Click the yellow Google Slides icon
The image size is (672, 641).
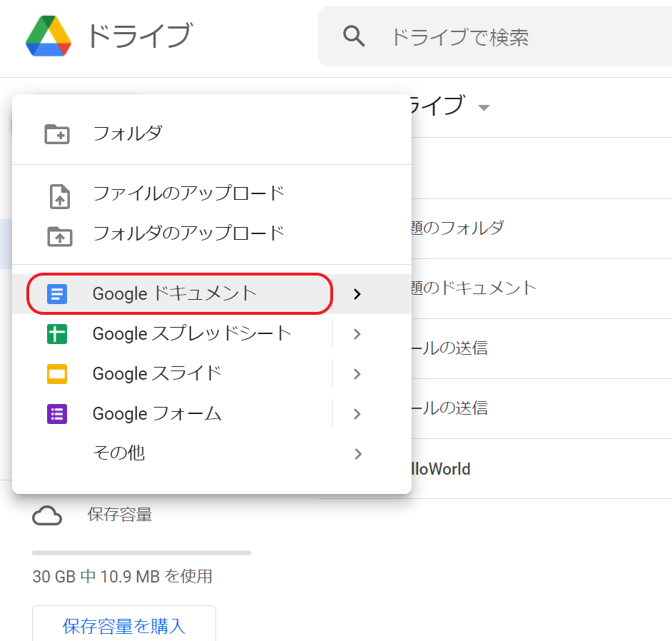point(57,374)
